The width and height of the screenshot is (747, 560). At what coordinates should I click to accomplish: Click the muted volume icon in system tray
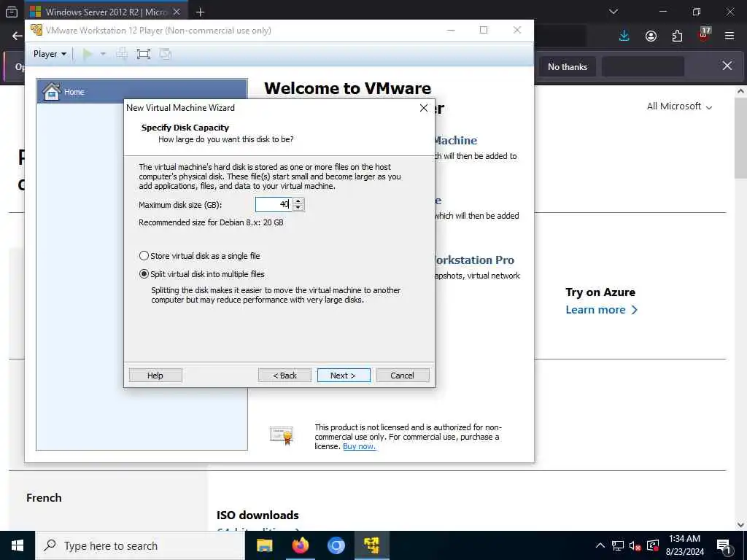tap(635, 545)
